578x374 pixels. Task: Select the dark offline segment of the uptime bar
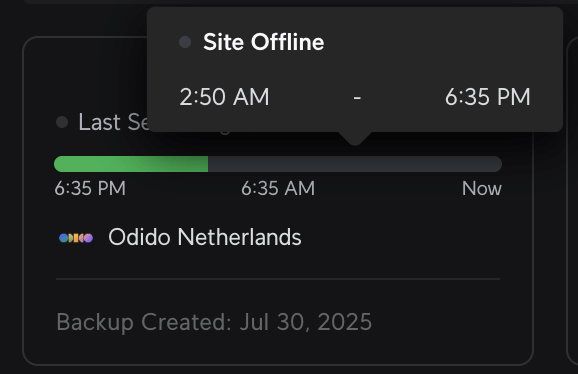point(355,164)
